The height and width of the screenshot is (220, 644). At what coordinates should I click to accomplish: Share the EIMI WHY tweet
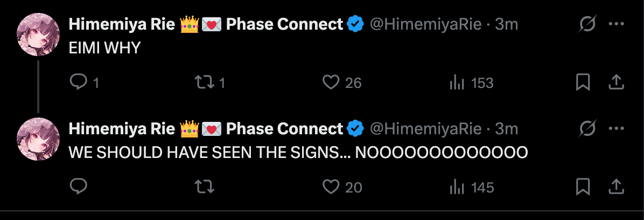(x=616, y=82)
